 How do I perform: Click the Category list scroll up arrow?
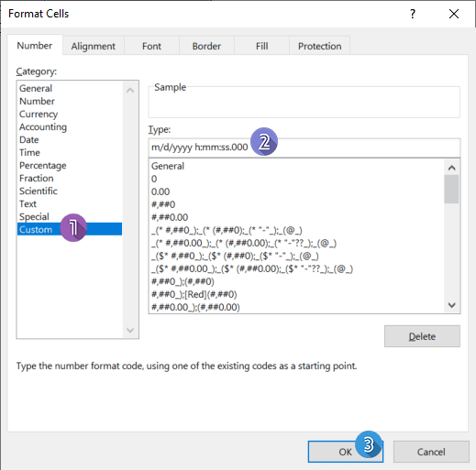point(130,90)
